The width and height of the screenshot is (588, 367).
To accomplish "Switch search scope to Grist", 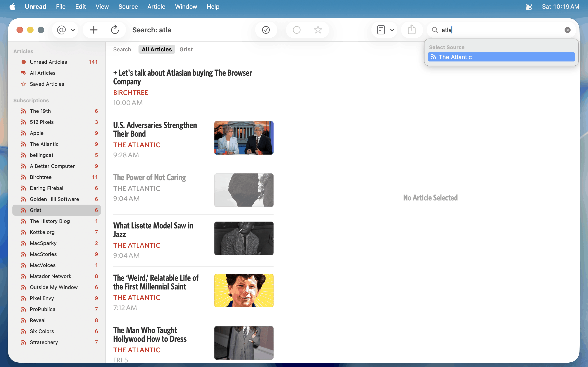I will (186, 49).
